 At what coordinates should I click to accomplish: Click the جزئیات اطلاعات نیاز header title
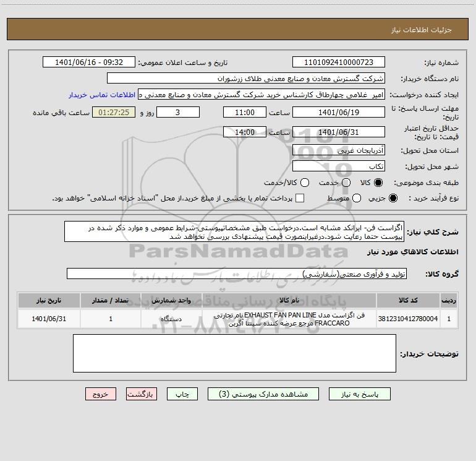pyautogui.click(x=421, y=30)
